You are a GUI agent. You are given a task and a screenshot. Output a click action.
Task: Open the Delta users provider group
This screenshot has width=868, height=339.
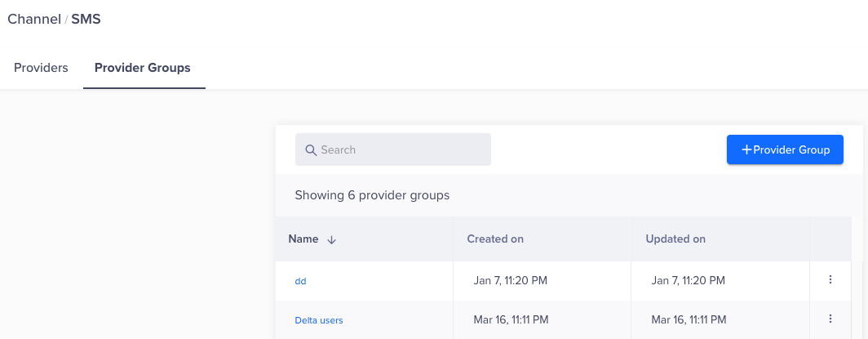point(319,320)
